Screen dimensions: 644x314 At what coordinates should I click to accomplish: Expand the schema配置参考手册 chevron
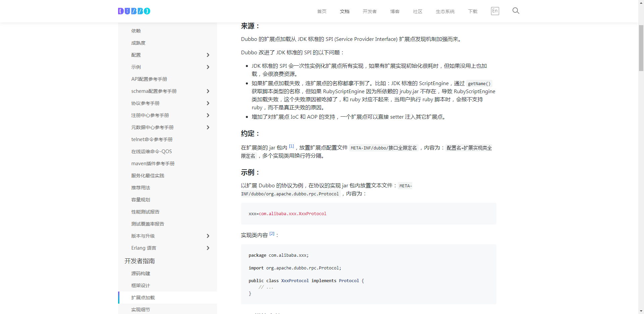(x=208, y=91)
